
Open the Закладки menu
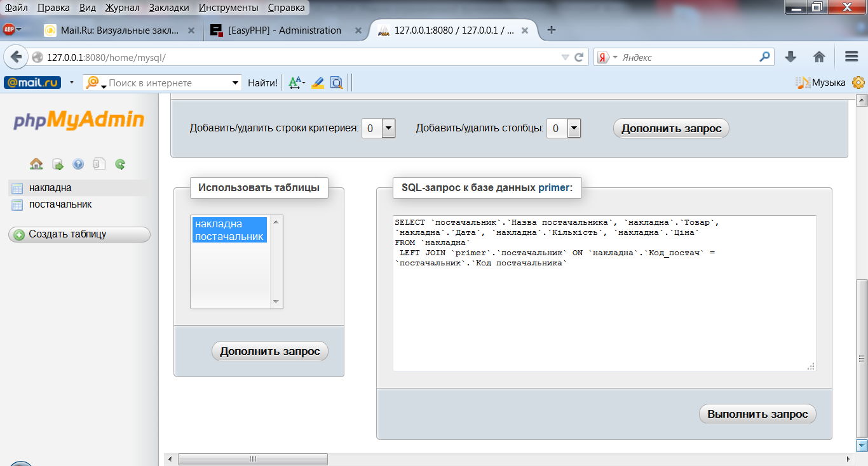pyautogui.click(x=169, y=8)
